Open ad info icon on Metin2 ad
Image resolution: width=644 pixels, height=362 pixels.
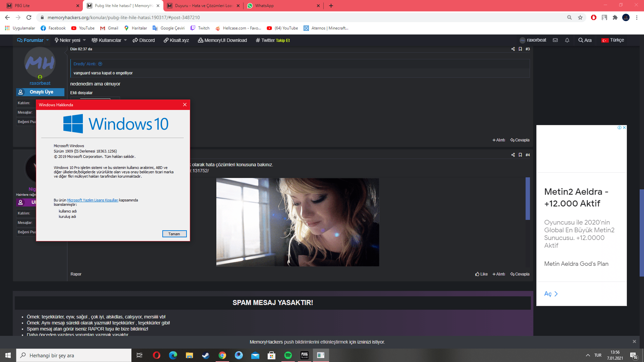[620, 128]
